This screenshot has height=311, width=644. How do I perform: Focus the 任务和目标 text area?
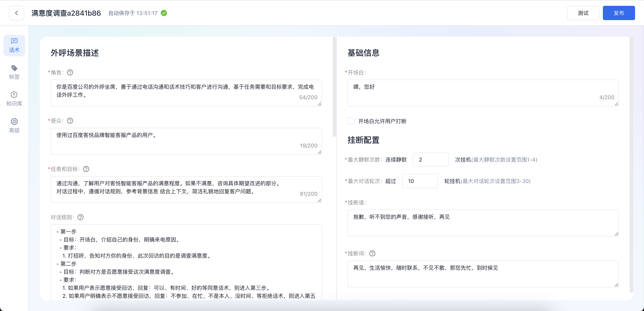click(x=186, y=189)
